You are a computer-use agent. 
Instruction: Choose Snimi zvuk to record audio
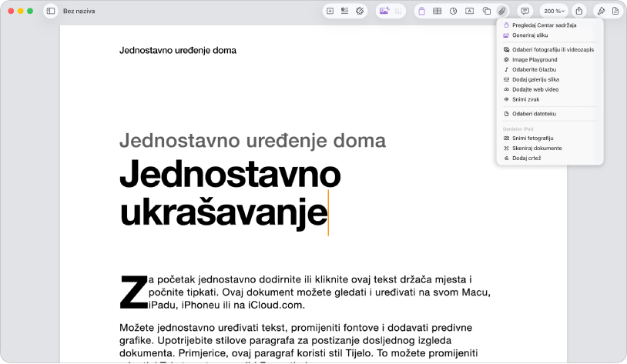point(550,99)
